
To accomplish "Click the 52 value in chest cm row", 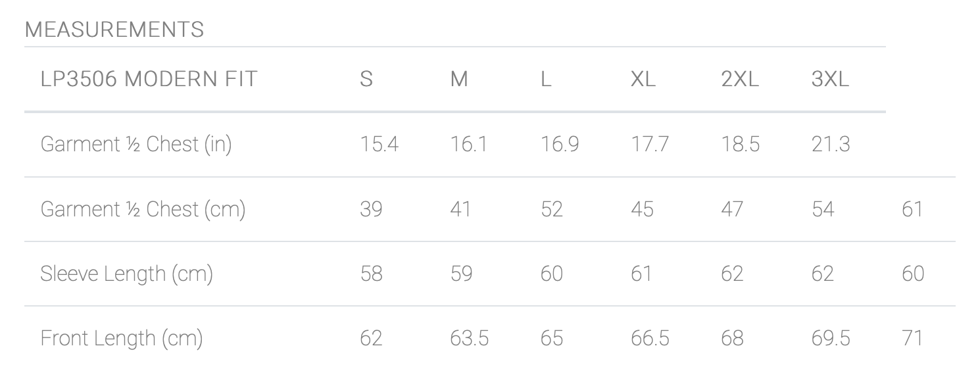I will 551,209.
